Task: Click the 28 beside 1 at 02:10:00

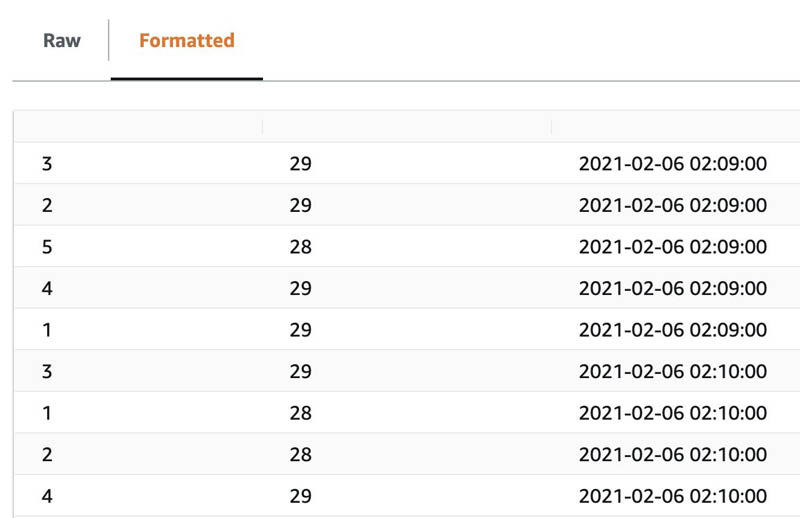Action: [301, 413]
